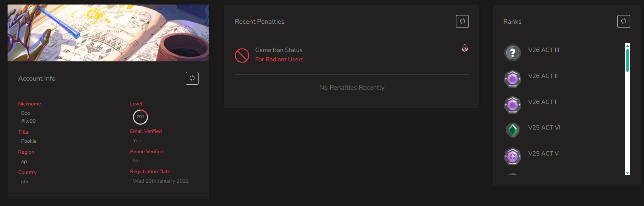Click the ranks list scroll down arrow

(628, 173)
